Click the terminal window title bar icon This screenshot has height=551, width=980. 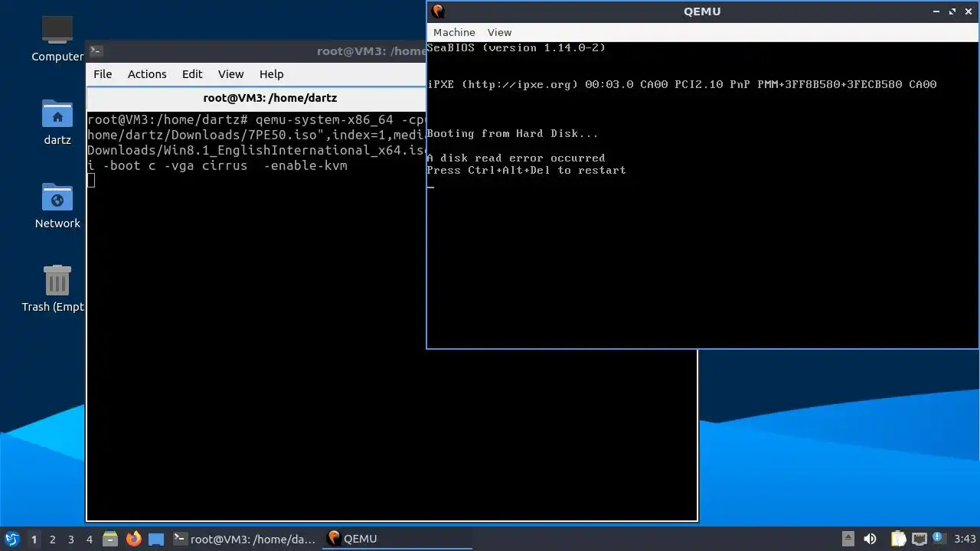(96, 51)
